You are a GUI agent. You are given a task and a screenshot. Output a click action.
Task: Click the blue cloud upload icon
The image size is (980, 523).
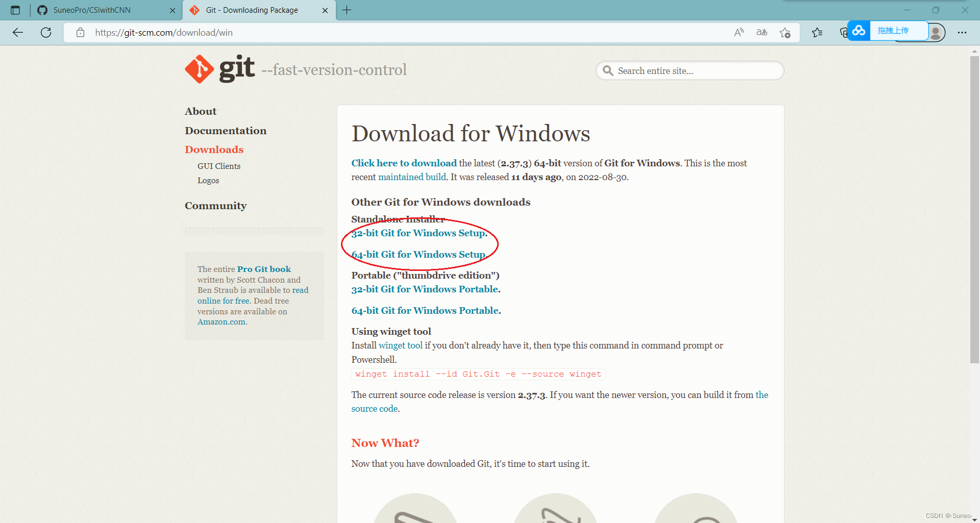tap(859, 31)
